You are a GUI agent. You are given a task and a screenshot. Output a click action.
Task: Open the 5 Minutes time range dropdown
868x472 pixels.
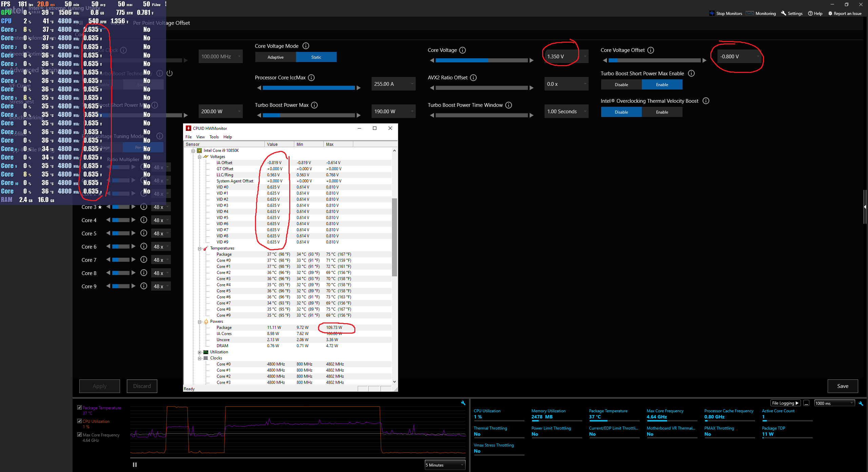pos(445,465)
